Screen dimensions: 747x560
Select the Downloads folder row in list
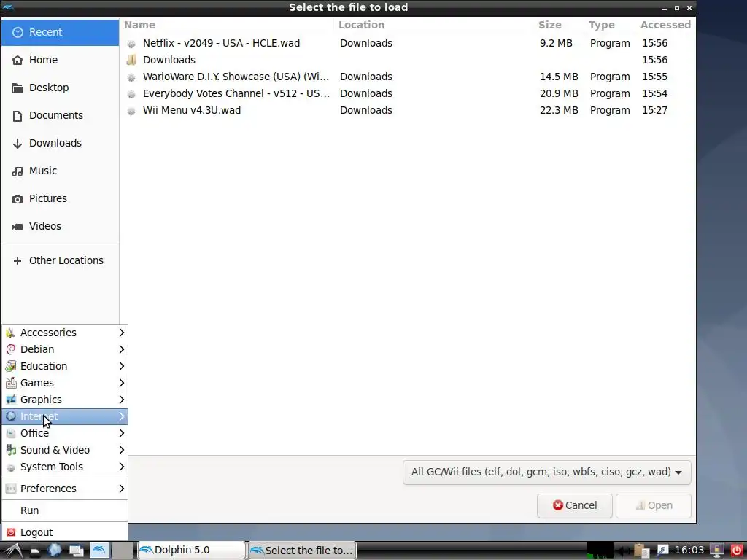409,60
